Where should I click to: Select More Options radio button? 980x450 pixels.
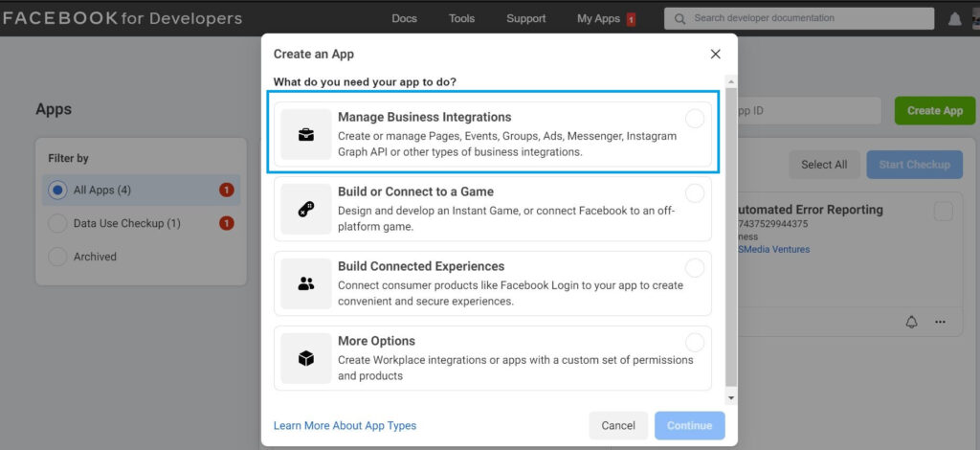tap(695, 343)
